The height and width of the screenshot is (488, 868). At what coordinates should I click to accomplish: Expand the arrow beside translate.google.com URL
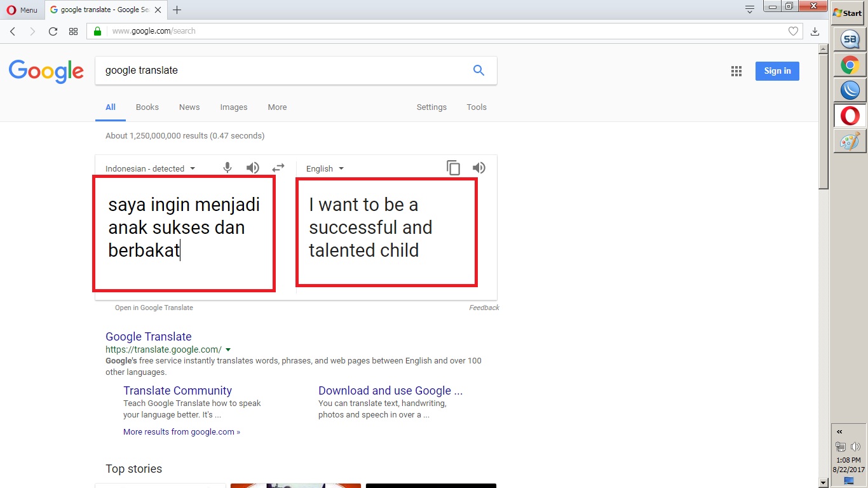pyautogui.click(x=228, y=350)
